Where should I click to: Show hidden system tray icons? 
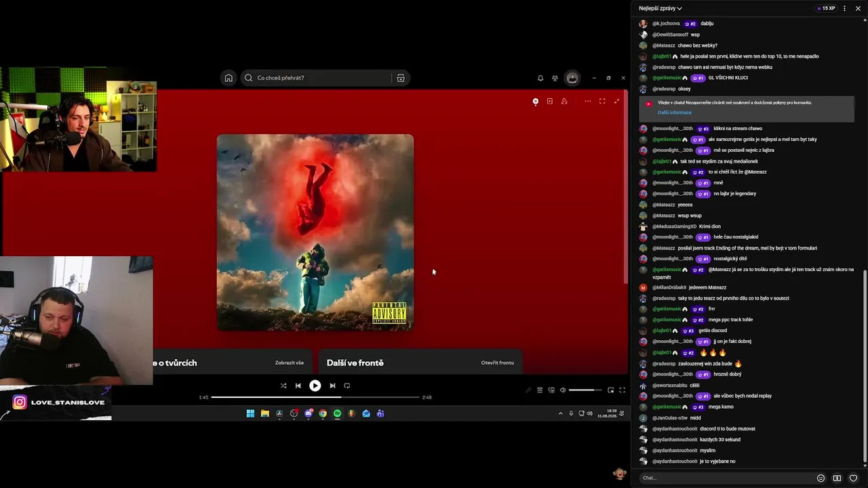click(560, 413)
